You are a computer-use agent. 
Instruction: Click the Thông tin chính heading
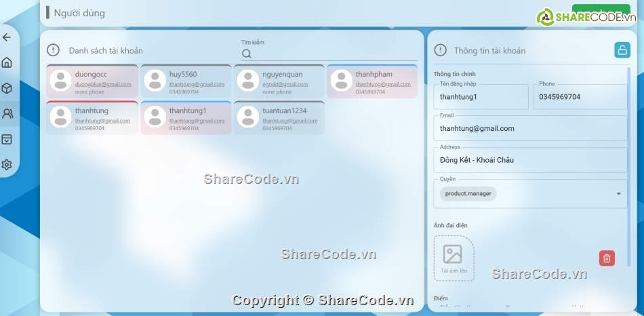click(x=455, y=75)
